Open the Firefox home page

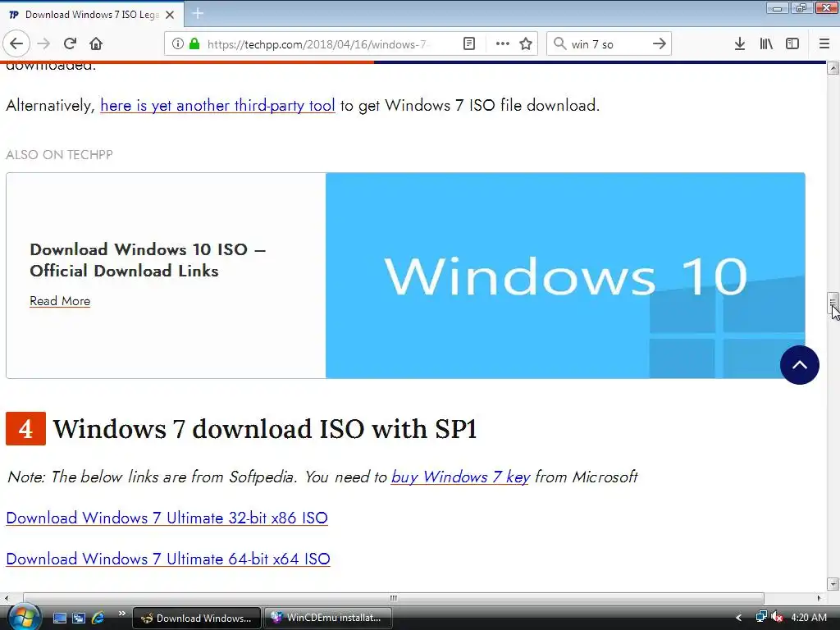[96, 43]
